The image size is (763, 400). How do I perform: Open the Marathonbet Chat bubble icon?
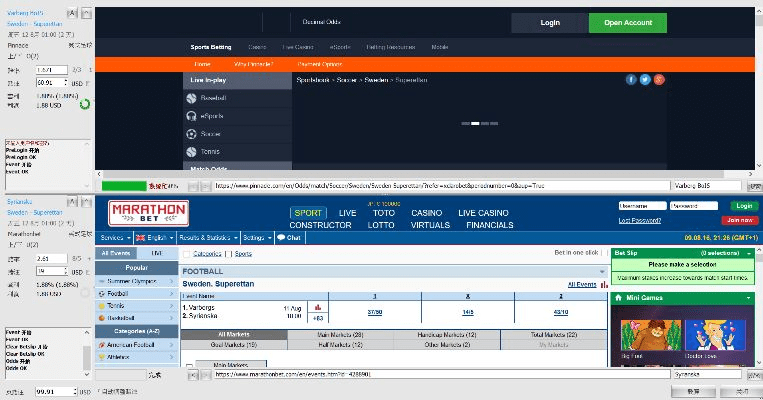281,238
